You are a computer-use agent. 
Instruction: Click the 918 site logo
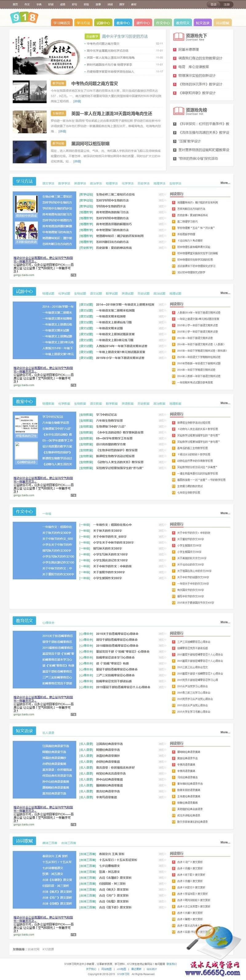[24, 17]
